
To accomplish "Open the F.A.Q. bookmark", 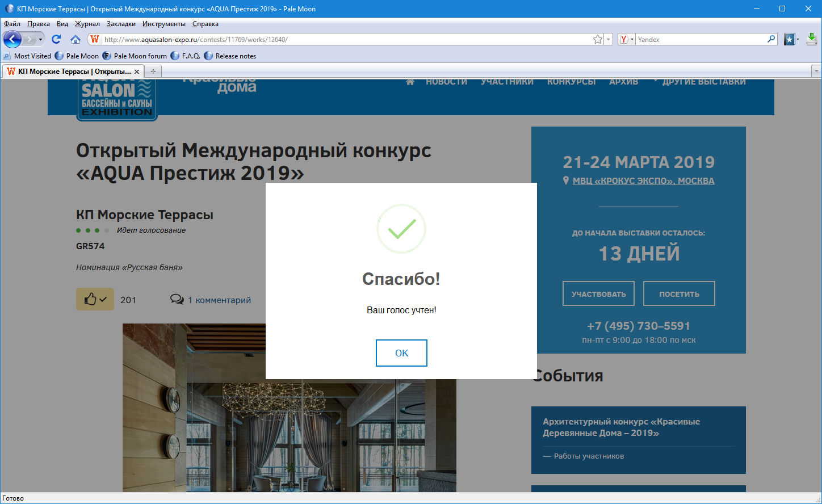I will pos(186,56).
